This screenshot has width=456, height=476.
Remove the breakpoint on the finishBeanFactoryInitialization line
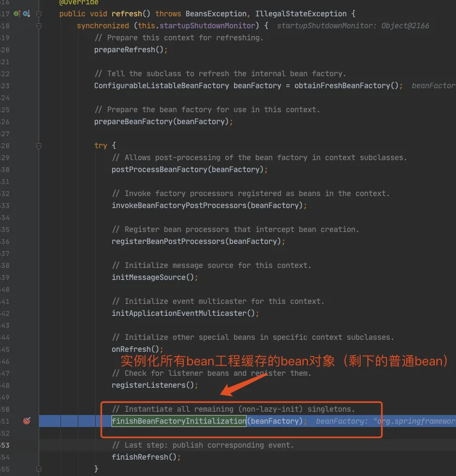[27, 421]
